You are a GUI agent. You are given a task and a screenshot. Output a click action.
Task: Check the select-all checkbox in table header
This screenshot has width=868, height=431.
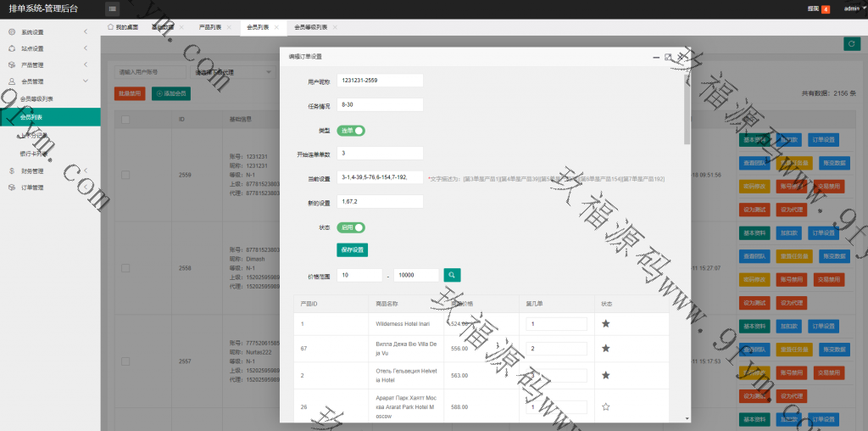[125, 120]
